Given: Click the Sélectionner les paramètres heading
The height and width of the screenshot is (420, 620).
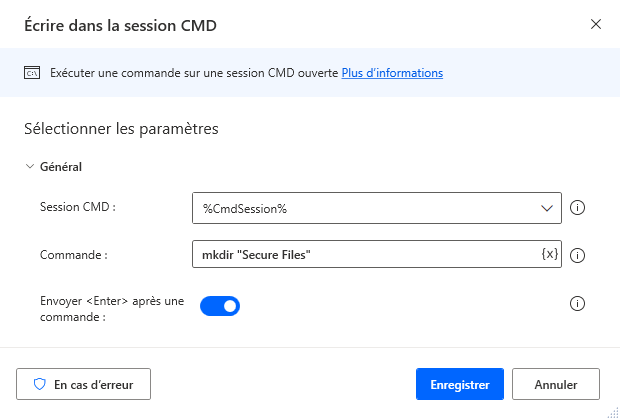Looking at the screenshot, I should pos(120,128).
